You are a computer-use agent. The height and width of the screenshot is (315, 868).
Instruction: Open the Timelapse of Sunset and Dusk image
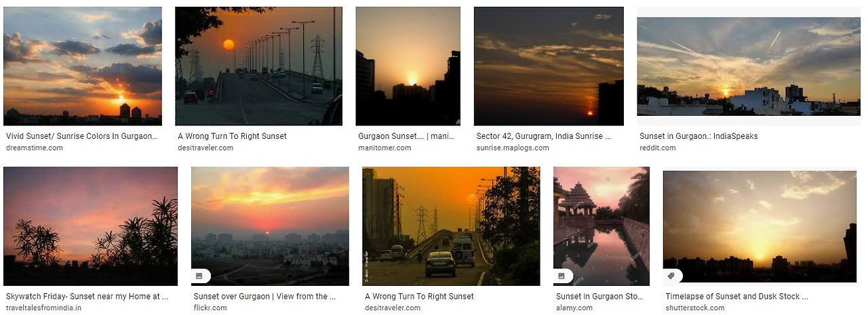[x=759, y=226]
